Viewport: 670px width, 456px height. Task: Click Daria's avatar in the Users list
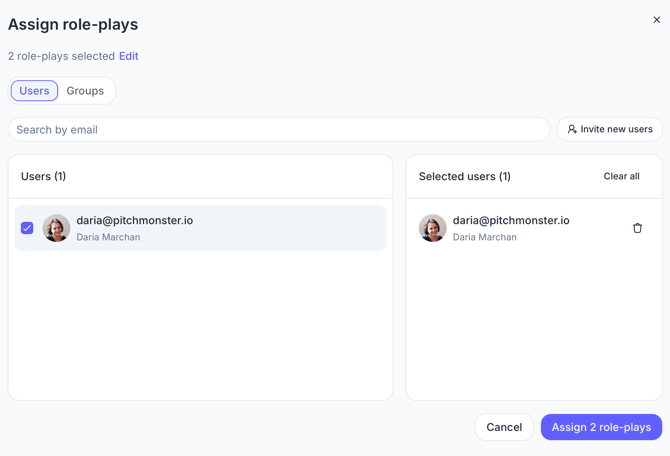[x=56, y=228]
